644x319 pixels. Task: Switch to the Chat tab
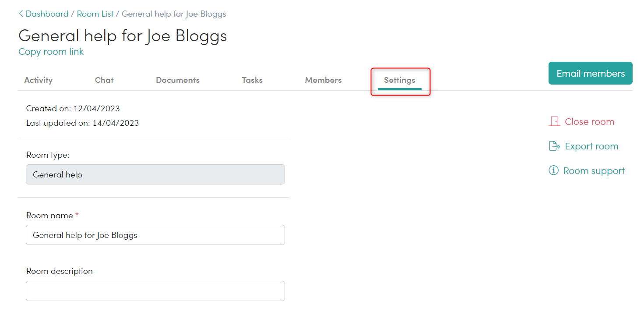point(104,80)
